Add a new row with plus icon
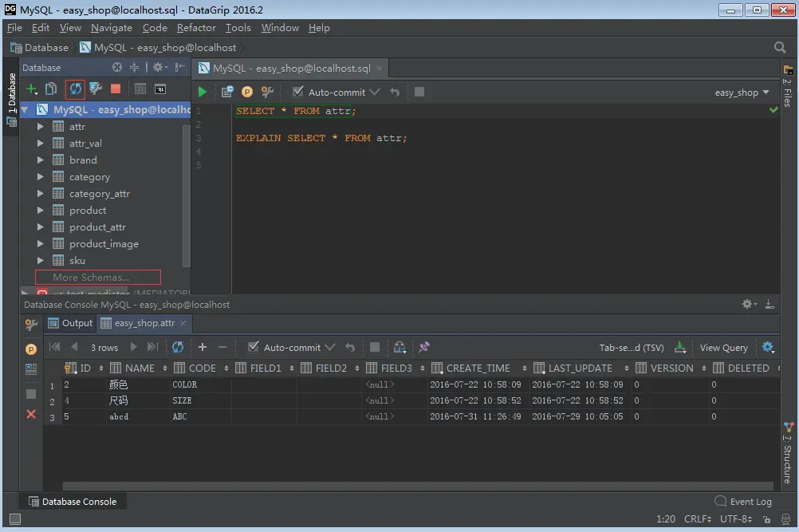The height and width of the screenshot is (532, 799). pos(203,347)
